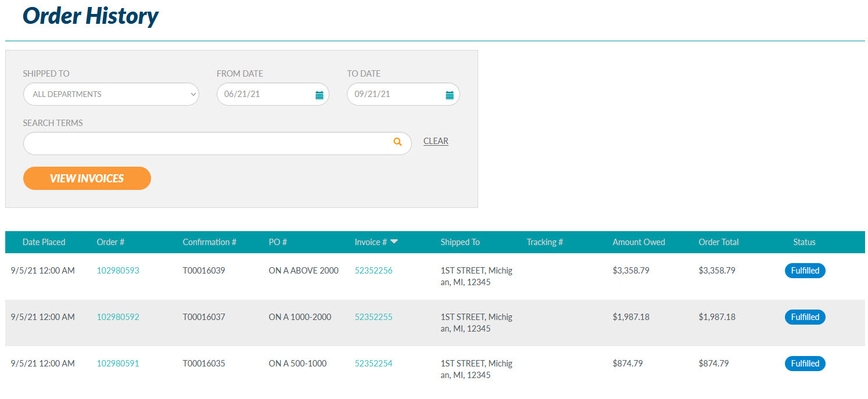This screenshot has height=399, width=868.
Task: Select confirmation number T00016035
Action: [x=204, y=364]
